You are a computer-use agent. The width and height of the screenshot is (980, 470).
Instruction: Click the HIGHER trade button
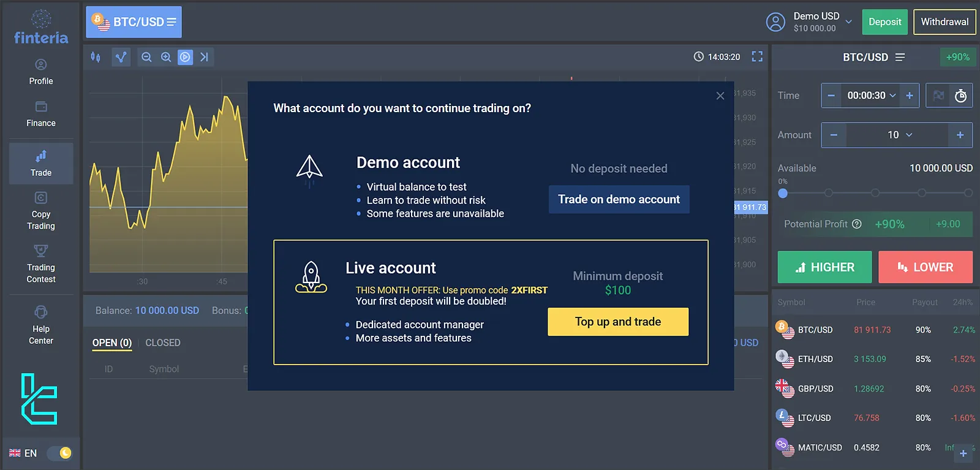(x=824, y=267)
